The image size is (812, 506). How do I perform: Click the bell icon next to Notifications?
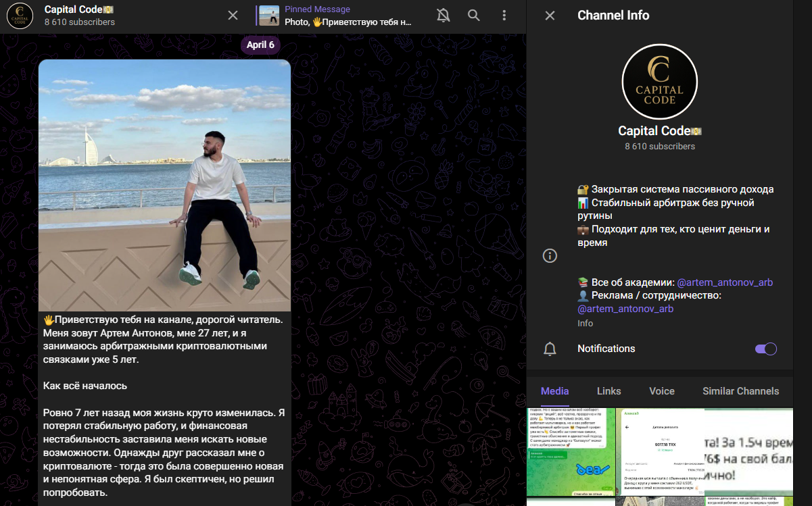click(550, 349)
